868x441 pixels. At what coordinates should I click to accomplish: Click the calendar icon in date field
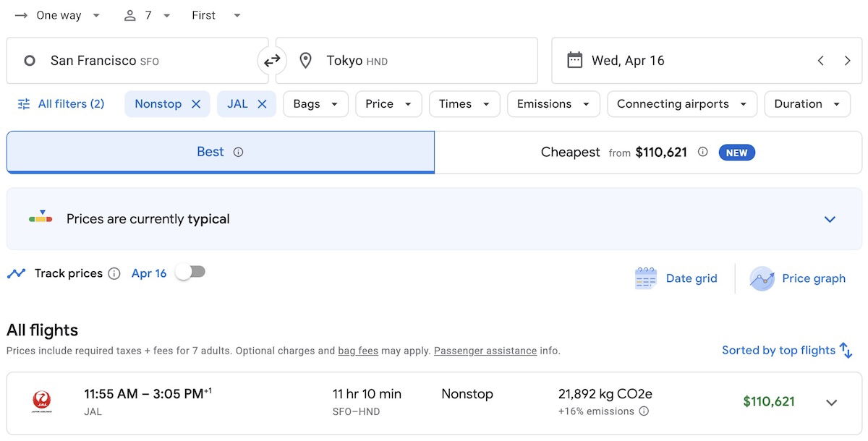575,60
